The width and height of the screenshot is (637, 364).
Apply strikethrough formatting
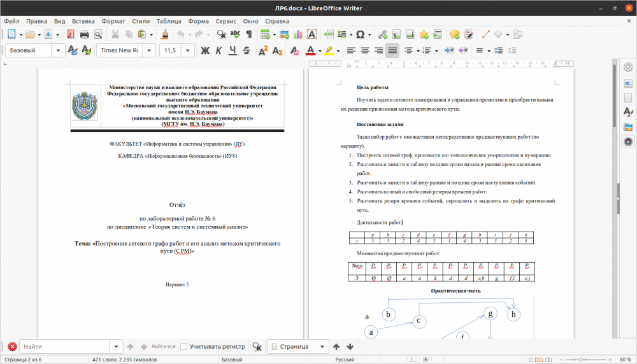click(x=247, y=50)
